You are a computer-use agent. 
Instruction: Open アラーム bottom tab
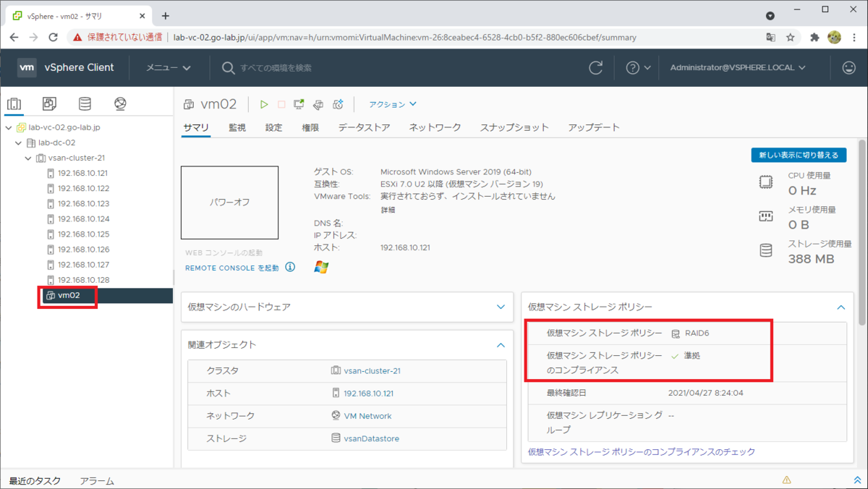[x=97, y=480]
